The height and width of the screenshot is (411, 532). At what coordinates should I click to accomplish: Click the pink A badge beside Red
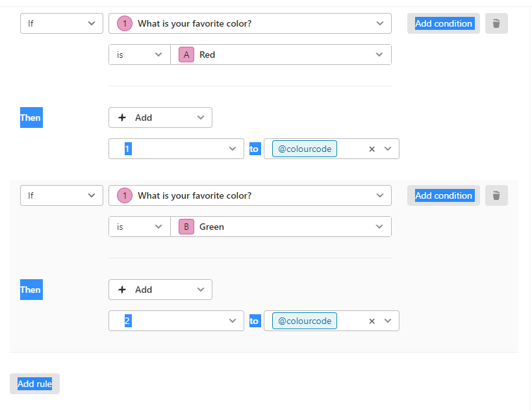click(x=186, y=55)
